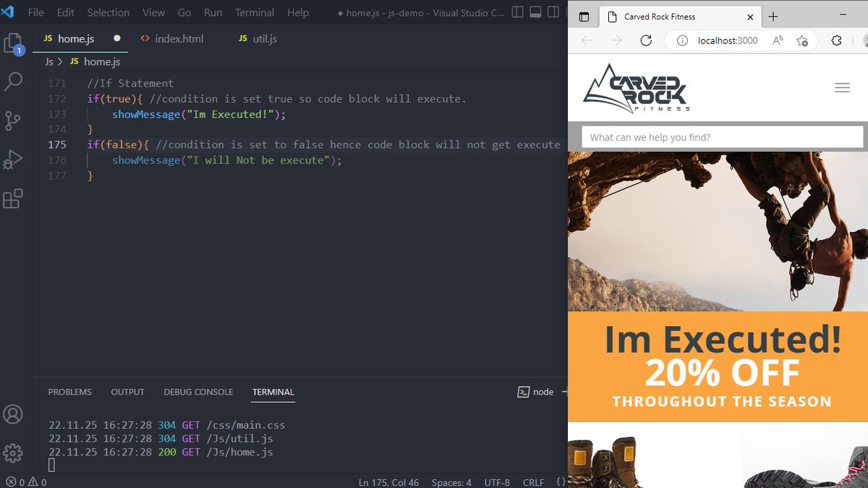The image size is (868, 488).
Task: Click the browser Back arrow
Action: point(586,40)
